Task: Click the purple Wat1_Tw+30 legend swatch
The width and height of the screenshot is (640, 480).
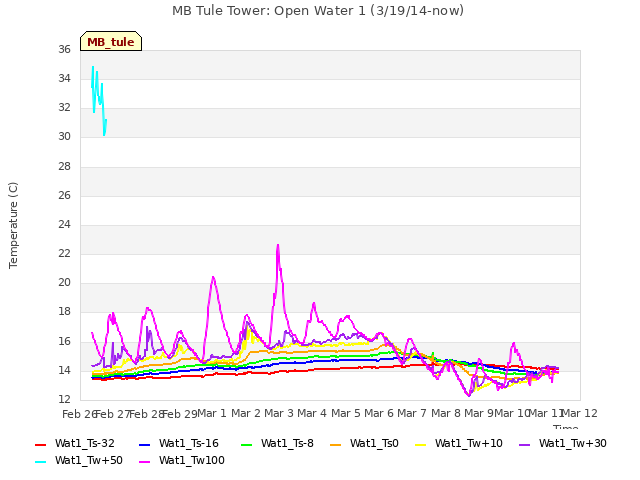Action: (524, 444)
